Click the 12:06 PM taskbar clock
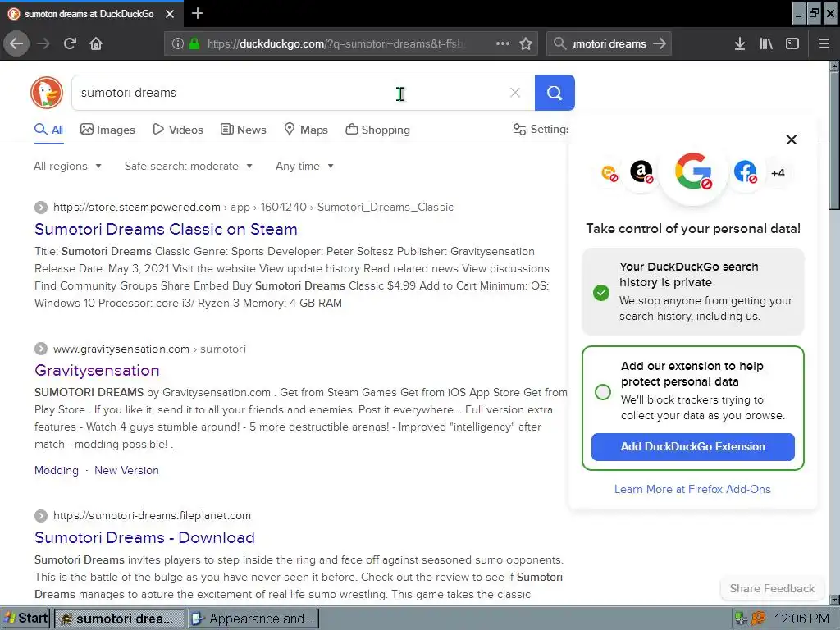840x630 pixels. click(801, 619)
